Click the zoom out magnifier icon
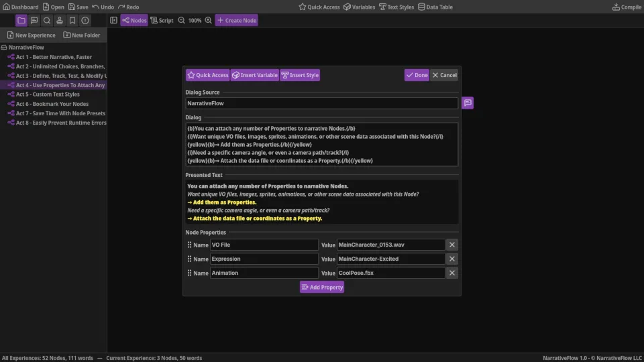 coord(181,21)
